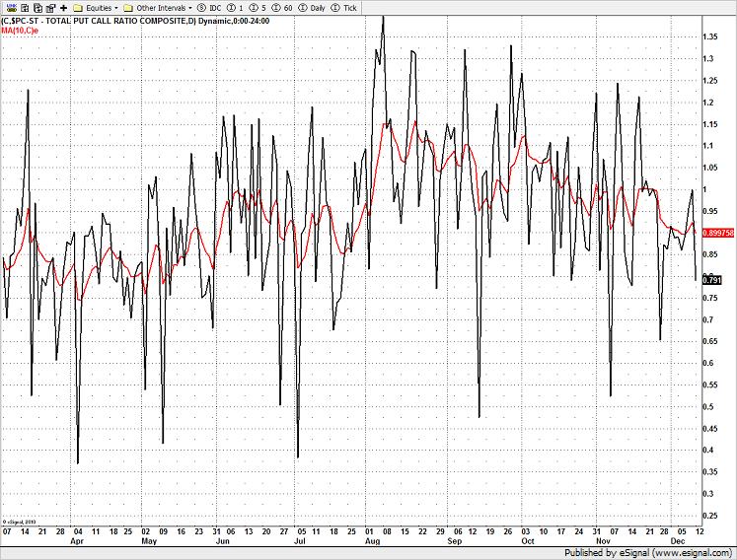
Task: Open the Equities folder dropdown
Action: pos(96,8)
